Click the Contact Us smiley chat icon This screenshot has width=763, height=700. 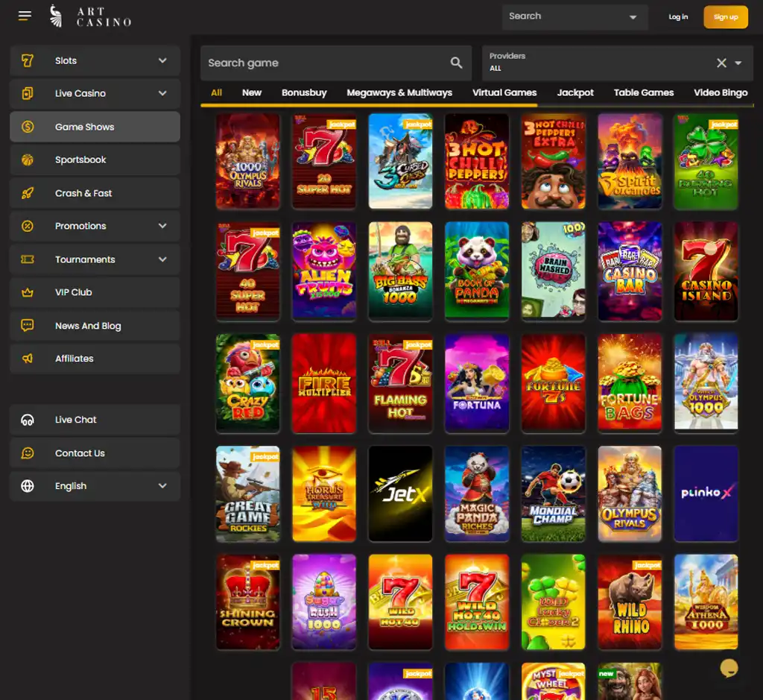(x=28, y=453)
